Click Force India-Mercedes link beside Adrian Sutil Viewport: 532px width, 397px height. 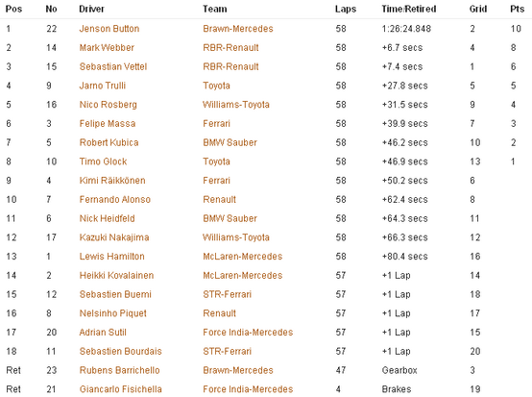point(248,333)
